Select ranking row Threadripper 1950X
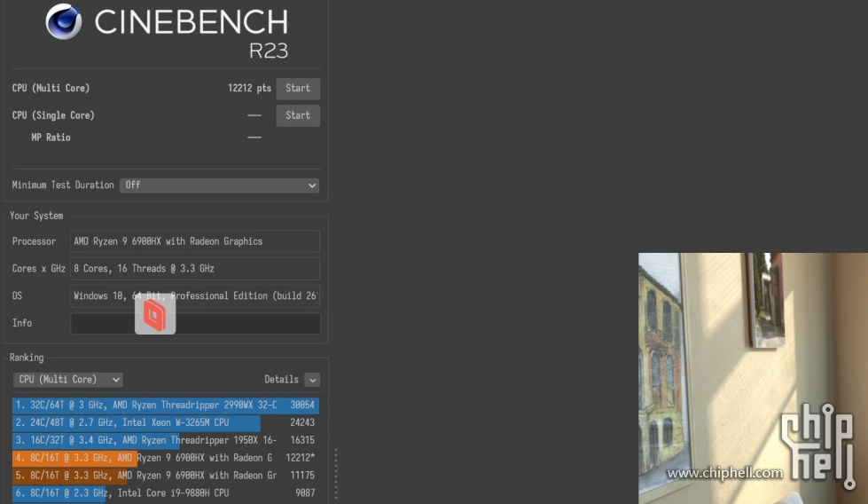Viewport: 868px width, 504px height. [x=166, y=440]
